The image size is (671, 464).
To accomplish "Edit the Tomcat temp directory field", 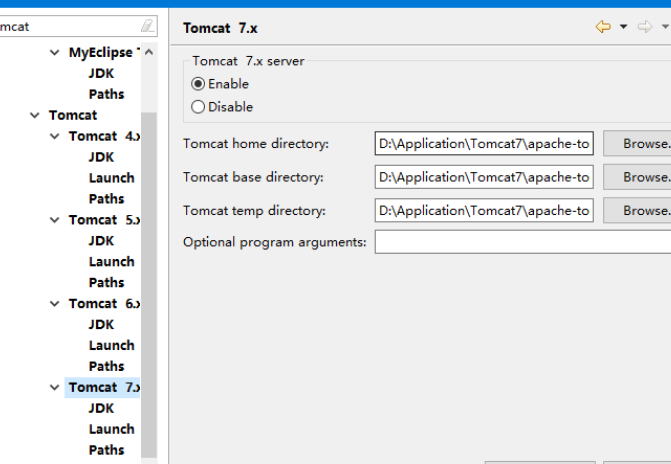I will click(x=484, y=210).
